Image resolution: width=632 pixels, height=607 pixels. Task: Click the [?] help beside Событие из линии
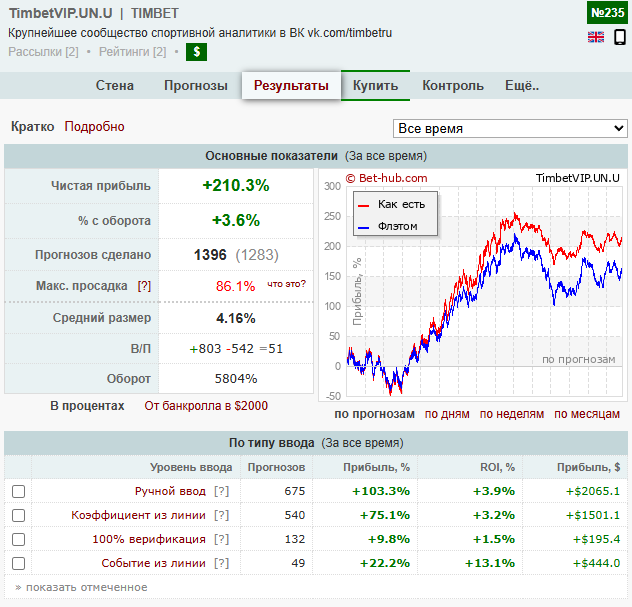[x=221, y=563]
